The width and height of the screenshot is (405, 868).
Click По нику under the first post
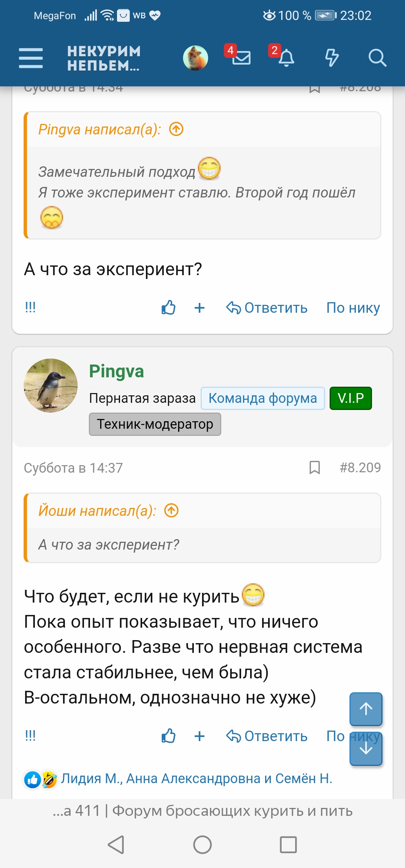353,308
